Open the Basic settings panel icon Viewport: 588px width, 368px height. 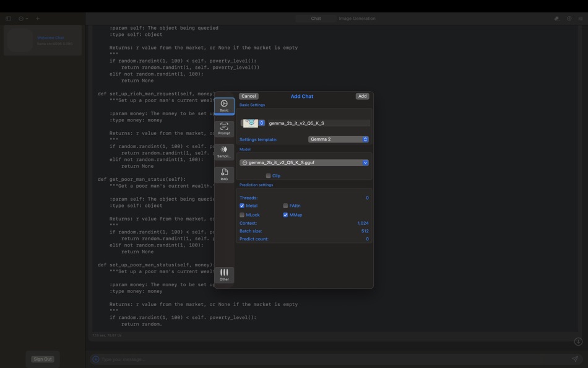[x=224, y=105]
